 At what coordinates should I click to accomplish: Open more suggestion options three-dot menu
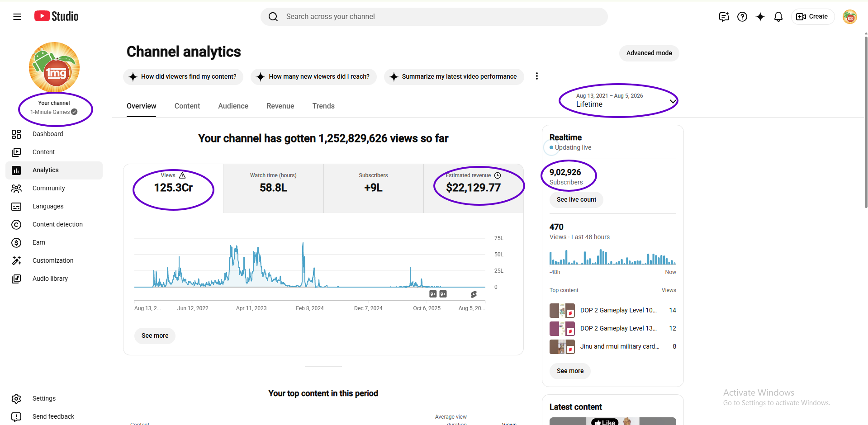(537, 76)
